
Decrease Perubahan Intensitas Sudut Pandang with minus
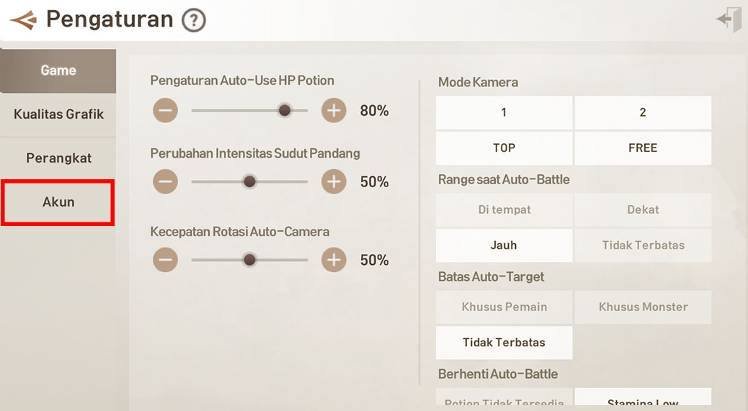click(x=165, y=182)
